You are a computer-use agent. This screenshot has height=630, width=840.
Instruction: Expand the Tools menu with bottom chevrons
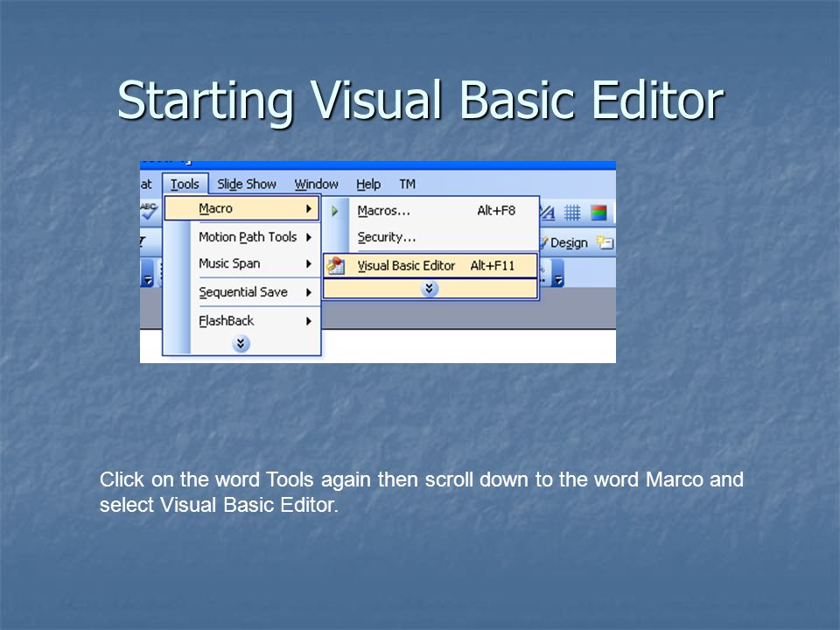[241, 343]
